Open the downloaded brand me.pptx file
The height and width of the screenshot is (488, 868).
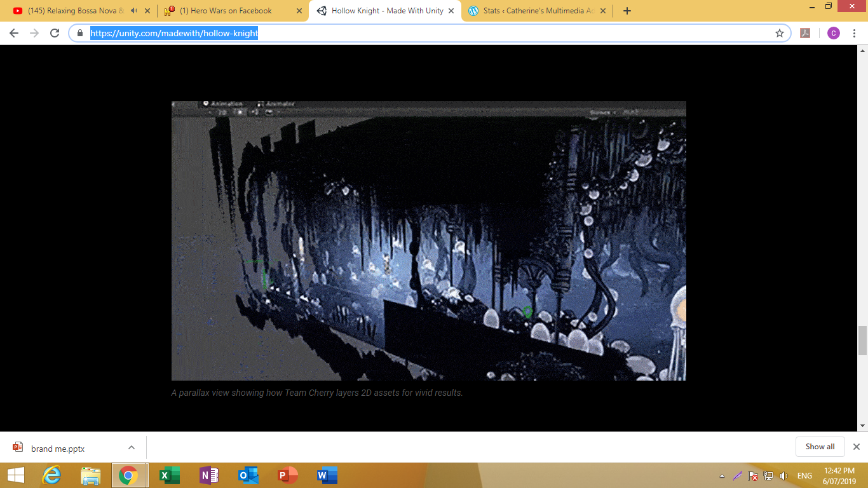click(58, 448)
